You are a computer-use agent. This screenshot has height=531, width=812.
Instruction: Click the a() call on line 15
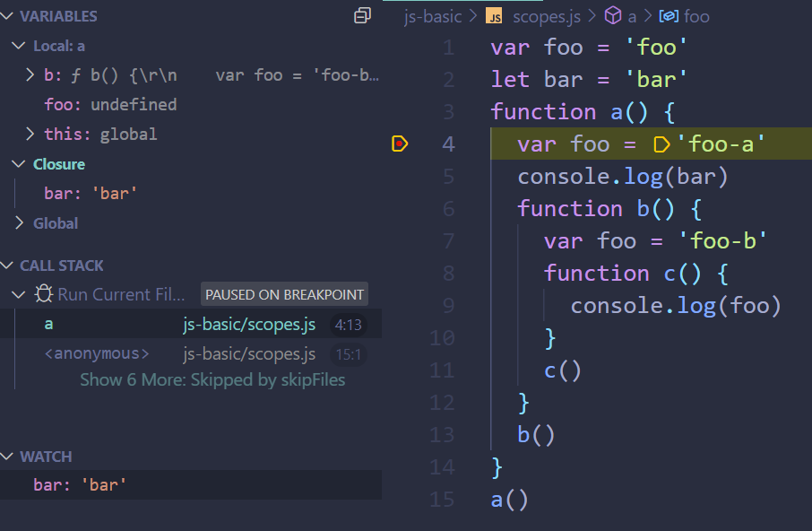[x=510, y=500]
